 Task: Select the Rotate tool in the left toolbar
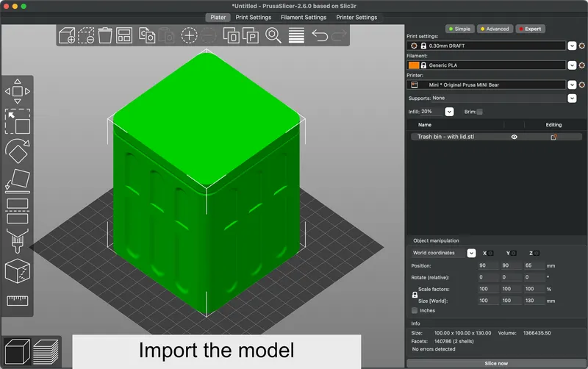[x=17, y=151]
